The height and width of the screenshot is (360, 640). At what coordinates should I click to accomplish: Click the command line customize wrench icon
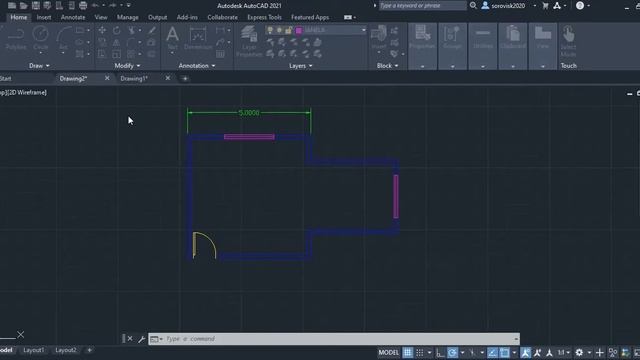141,339
